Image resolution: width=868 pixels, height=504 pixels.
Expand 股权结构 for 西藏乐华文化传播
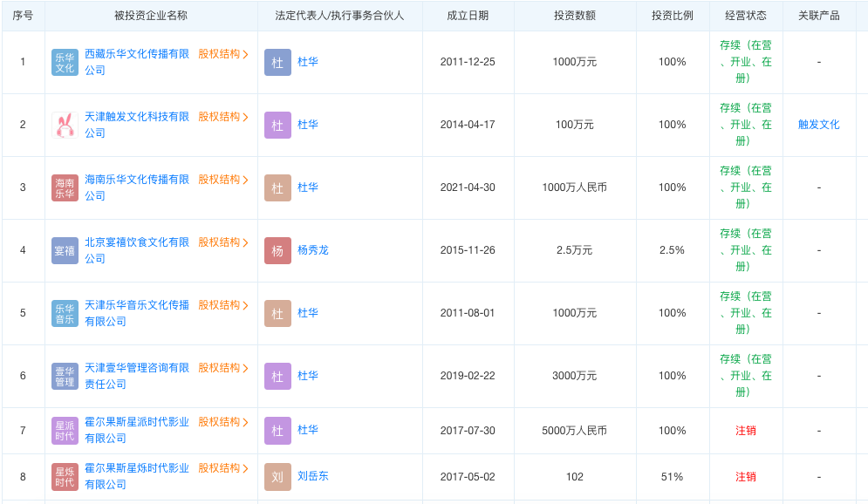223,54
